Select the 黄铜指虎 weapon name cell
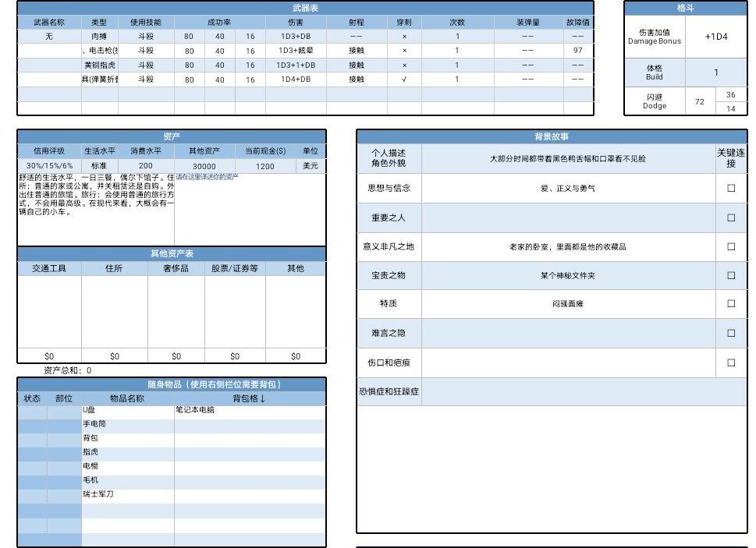 tap(100, 65)
